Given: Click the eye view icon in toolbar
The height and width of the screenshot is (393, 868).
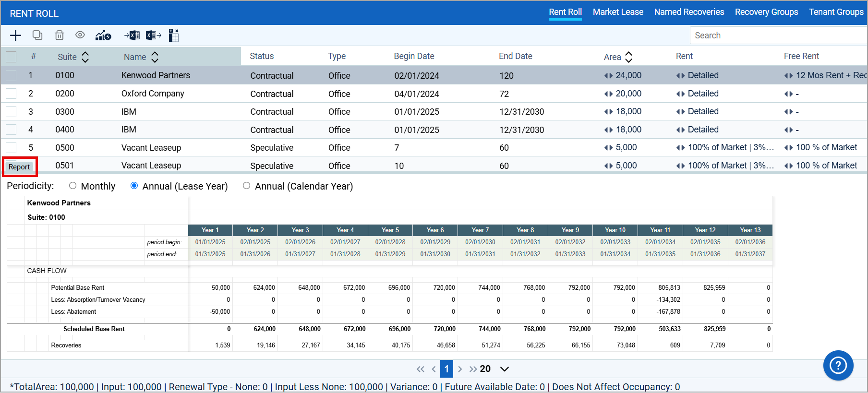Looking at the screenshot, I should tap(80, 35).
